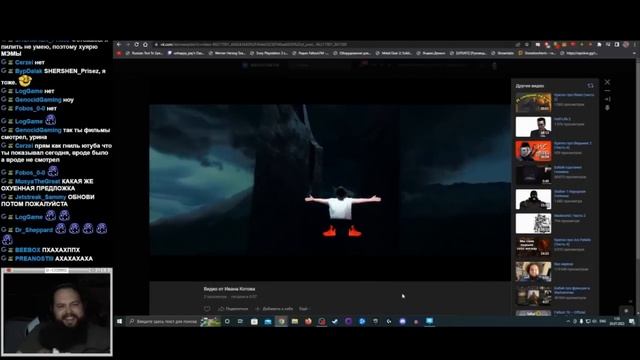Screen dimensions: 640x360
Task: Click chat username PREANOSTII
Action: click(x=34, y=259)
